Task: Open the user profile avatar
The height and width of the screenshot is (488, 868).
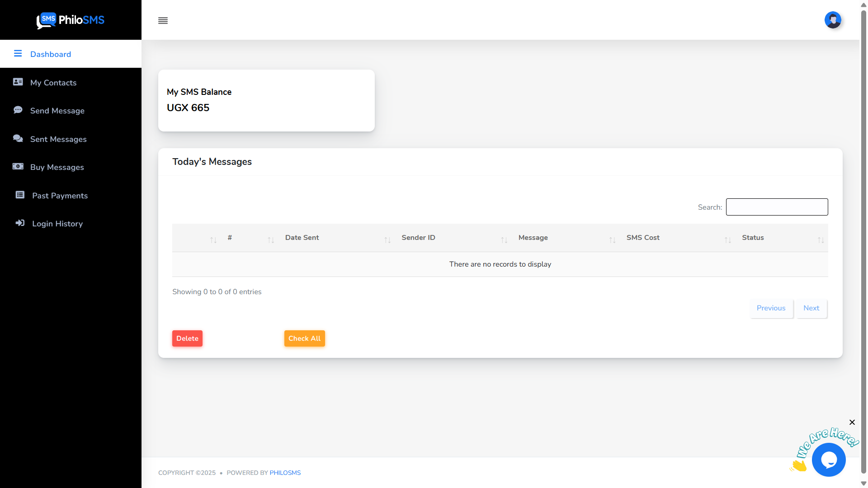Action: point(832,20)
